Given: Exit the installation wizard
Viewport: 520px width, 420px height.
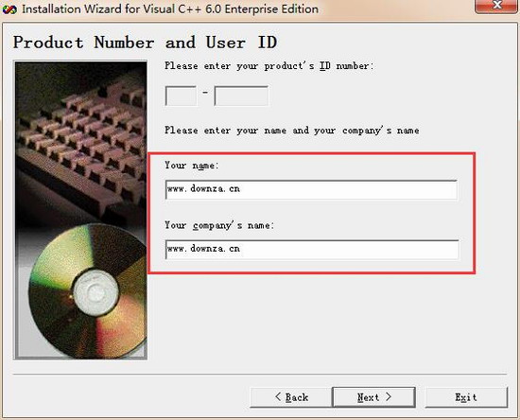Looking at the screenshot, I should click(466, 397).
